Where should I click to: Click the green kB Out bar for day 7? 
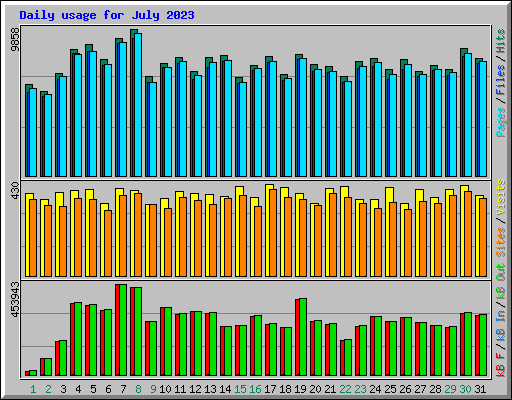tap(123, 330)
